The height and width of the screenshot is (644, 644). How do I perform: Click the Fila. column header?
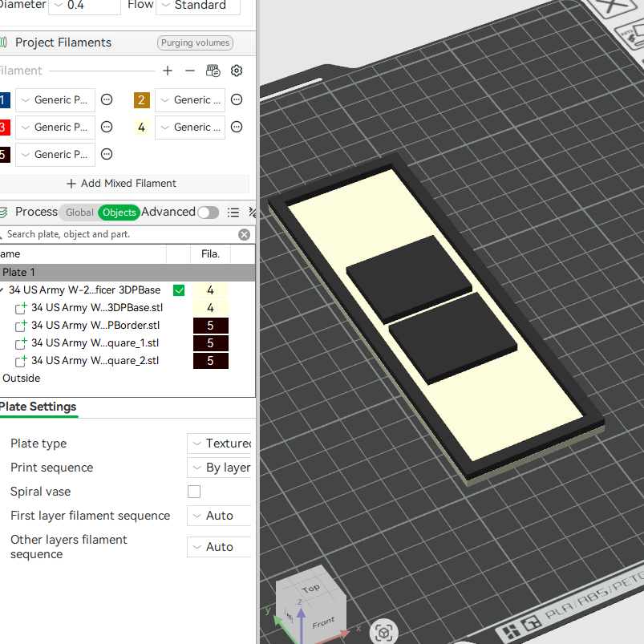tap(210, 254)
